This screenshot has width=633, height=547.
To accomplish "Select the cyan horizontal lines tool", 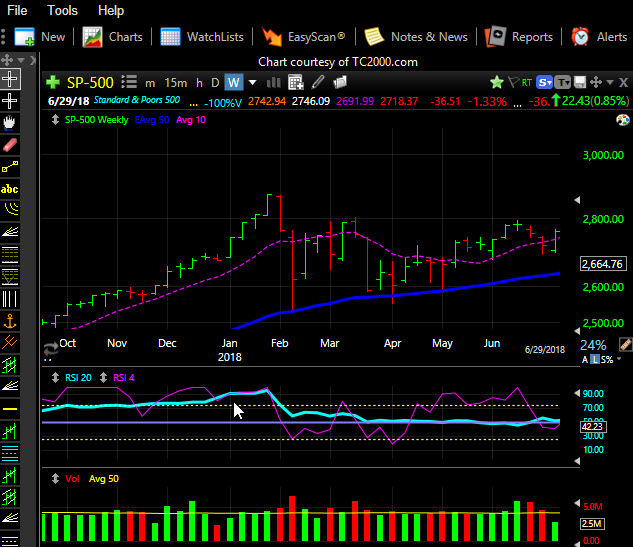I will coord(10,453).
